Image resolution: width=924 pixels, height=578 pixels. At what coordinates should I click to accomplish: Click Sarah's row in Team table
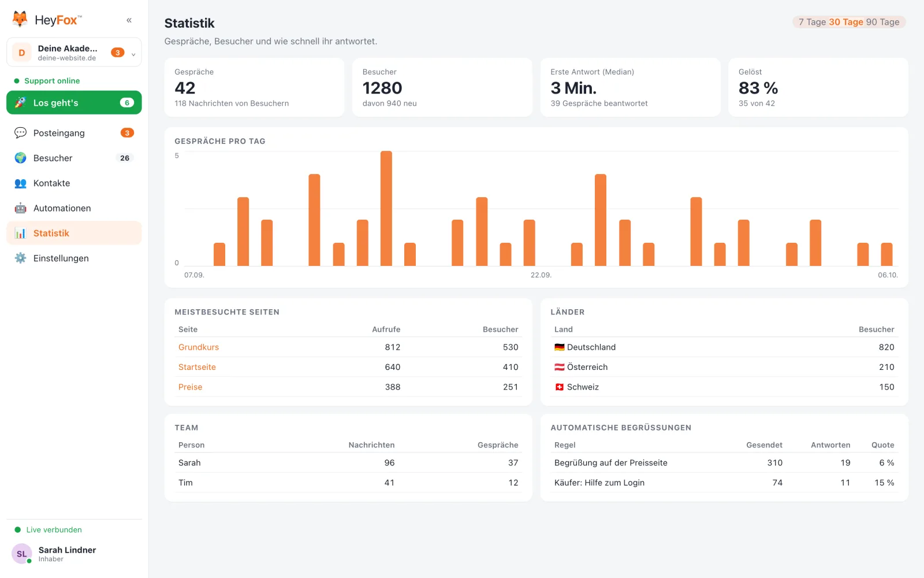point(348,463)
